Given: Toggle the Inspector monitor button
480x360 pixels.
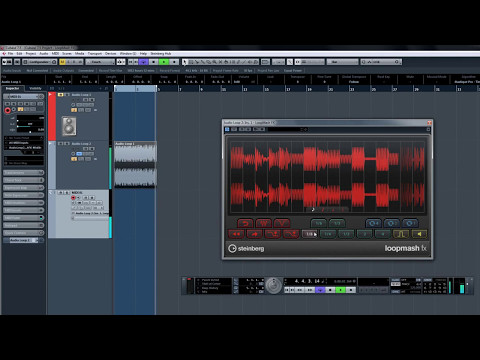Looking at the screenshot, I should (x=14, y=109).
